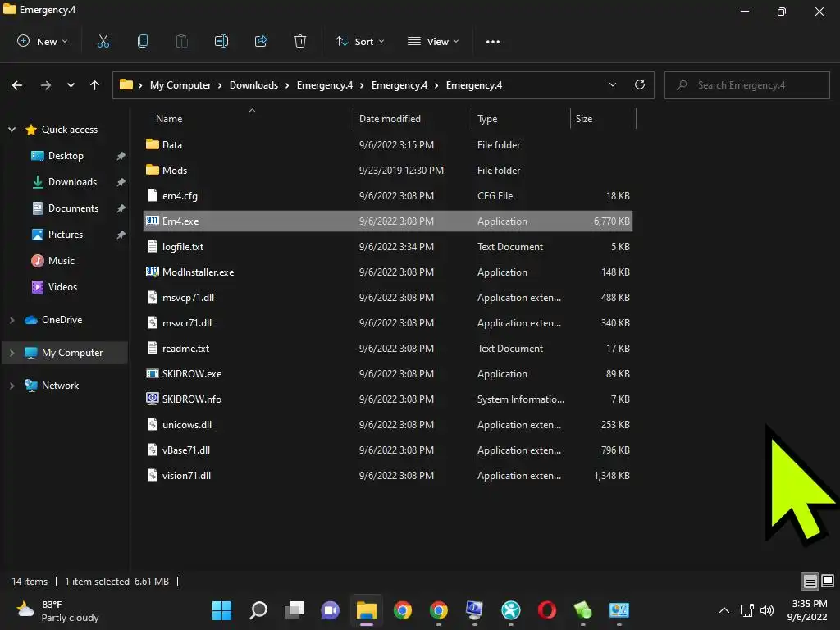
Task: Open Pictures in Quick access
Action: [66, 235]
